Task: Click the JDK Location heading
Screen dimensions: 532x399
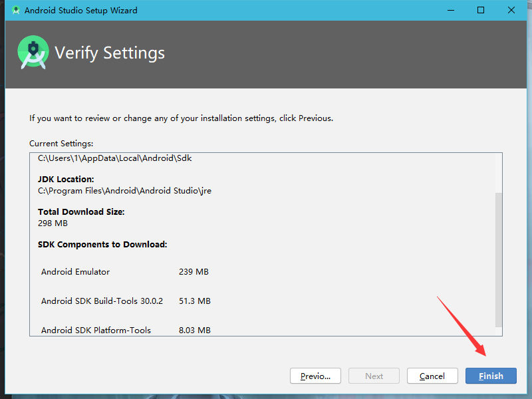Action: 66,179
